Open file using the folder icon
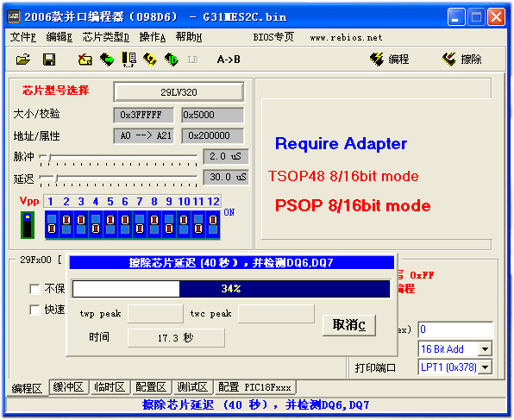 (x=23, y=60)
